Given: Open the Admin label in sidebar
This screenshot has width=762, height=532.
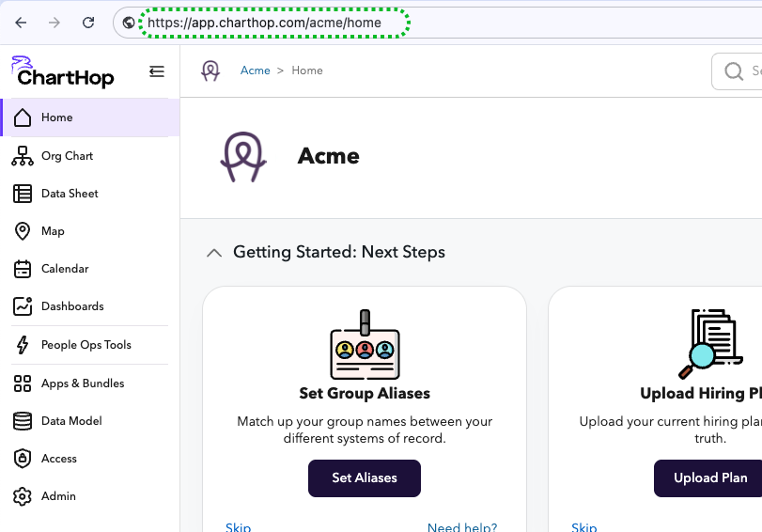Looking at the screenshot, I should [x=58, y=496].
